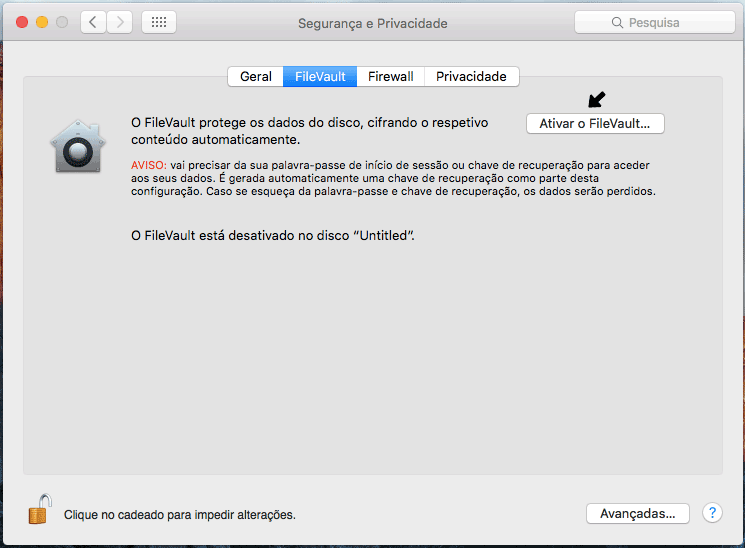This screenshot has height=548, width=745.
Task: Close the window with red button
Action: [22, 22]
